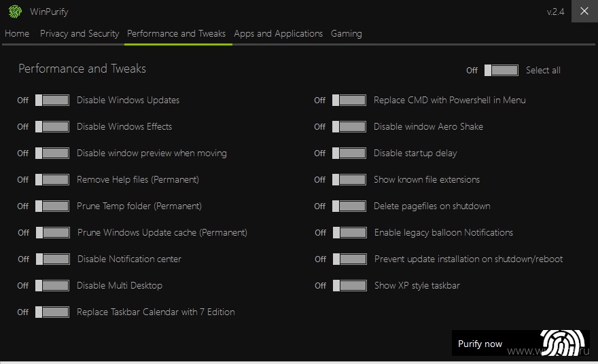598x364 pixels.
Task: Click the Disable Windows Updates label
Action: tap(128, 101)
